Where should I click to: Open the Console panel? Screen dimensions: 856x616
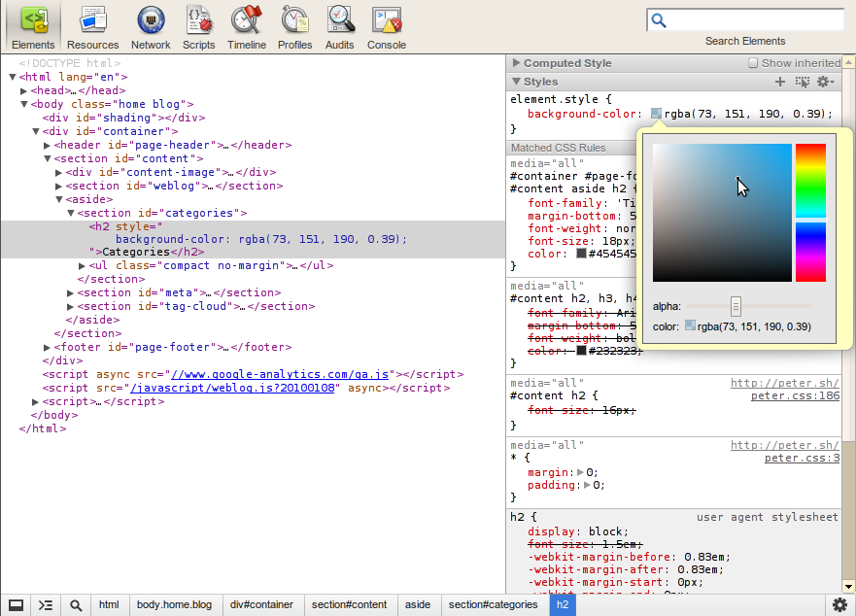387,27
